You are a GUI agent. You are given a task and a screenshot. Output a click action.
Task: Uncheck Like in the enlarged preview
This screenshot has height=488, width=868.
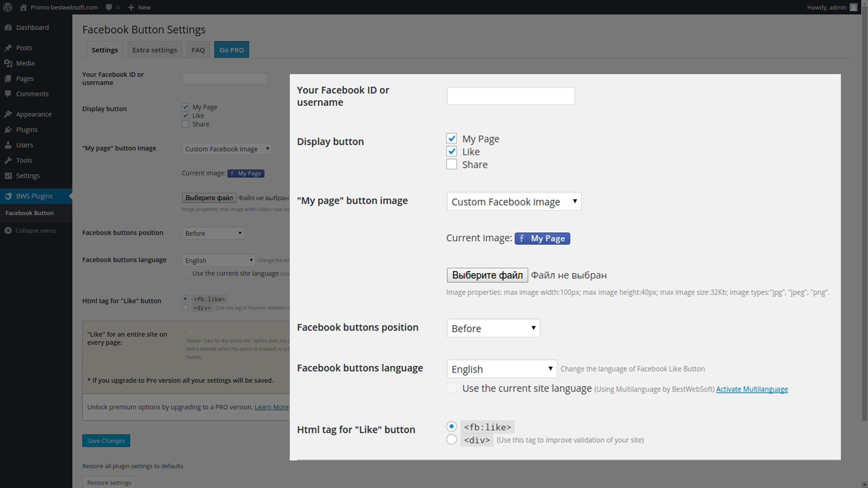(452, 151)
